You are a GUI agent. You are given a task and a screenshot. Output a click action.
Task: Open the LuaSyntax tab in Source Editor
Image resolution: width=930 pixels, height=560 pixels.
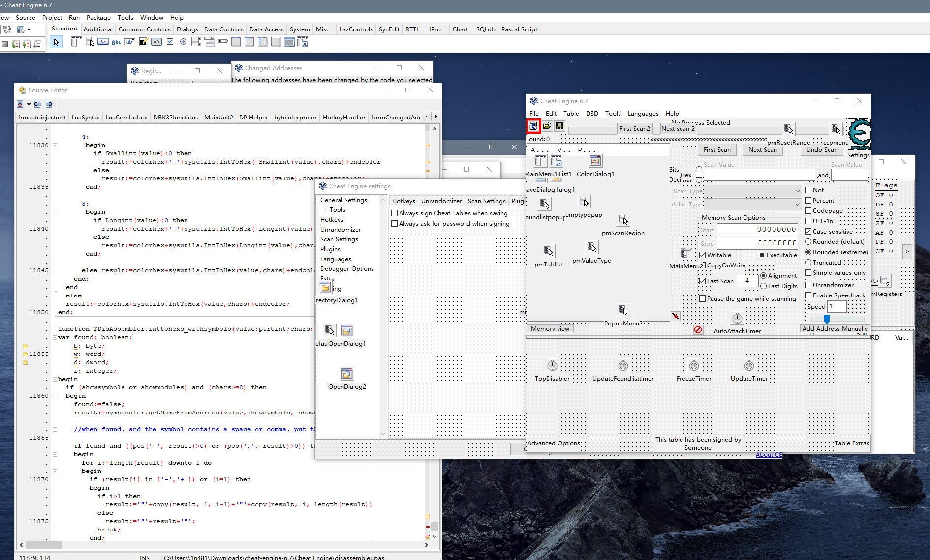coord(86,117)
